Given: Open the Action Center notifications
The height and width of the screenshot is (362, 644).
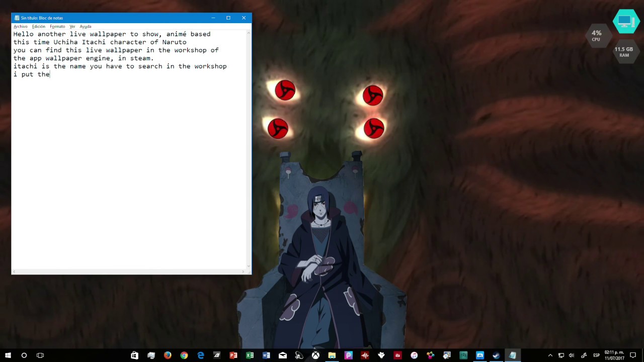Looking at the screenshot, I should [633, 355].
